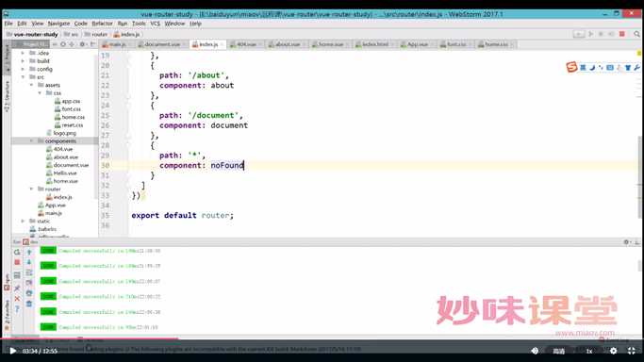Open Search Everywhere magnifier icon

[637, 34]
